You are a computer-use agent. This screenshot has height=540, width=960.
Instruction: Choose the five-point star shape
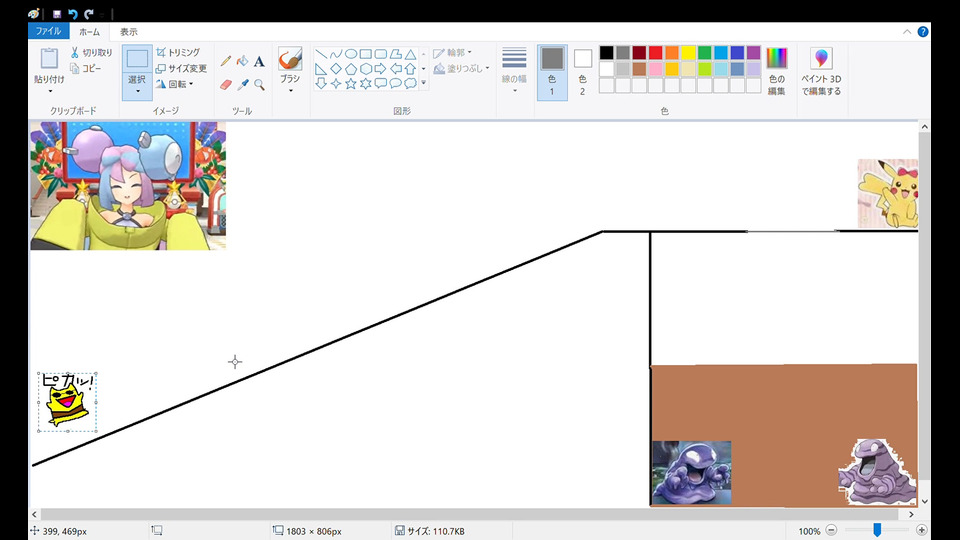pos(351,83)
